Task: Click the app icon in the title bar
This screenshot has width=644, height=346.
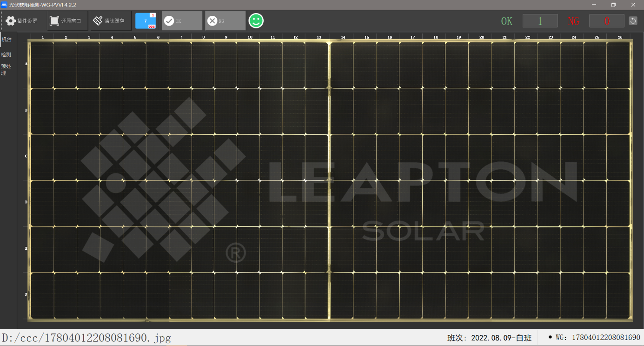Action: pyautogui.click(x=4, y=5)
